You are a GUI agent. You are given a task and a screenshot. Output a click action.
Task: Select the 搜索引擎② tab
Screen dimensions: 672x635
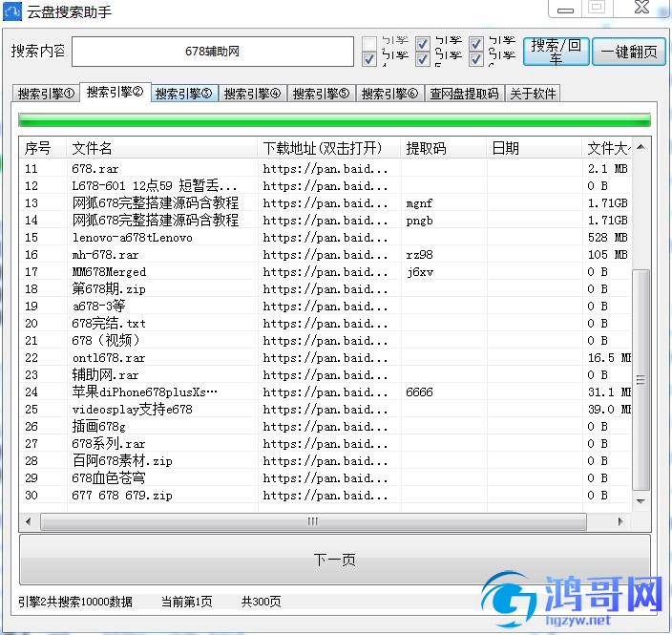(x=115, y=93)
